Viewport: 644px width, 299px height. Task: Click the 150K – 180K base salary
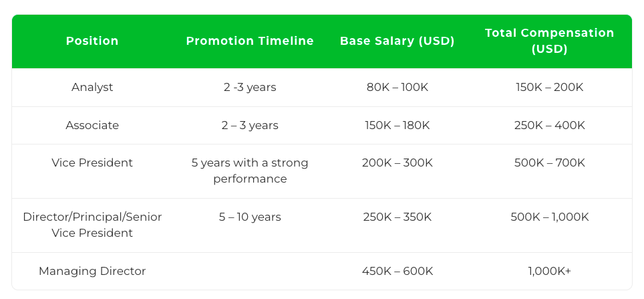tap(397, 125)
